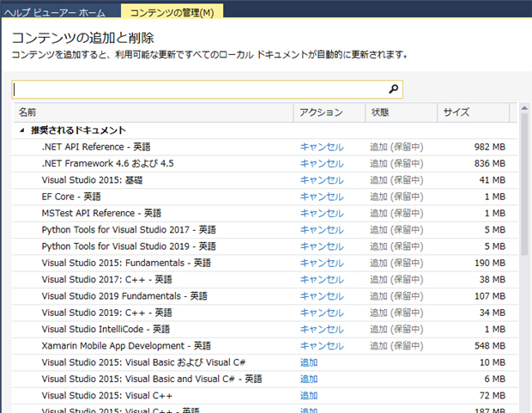The image size is (532, 413).
Task: Select the EF Core - 英語 name
Action: 71,197
